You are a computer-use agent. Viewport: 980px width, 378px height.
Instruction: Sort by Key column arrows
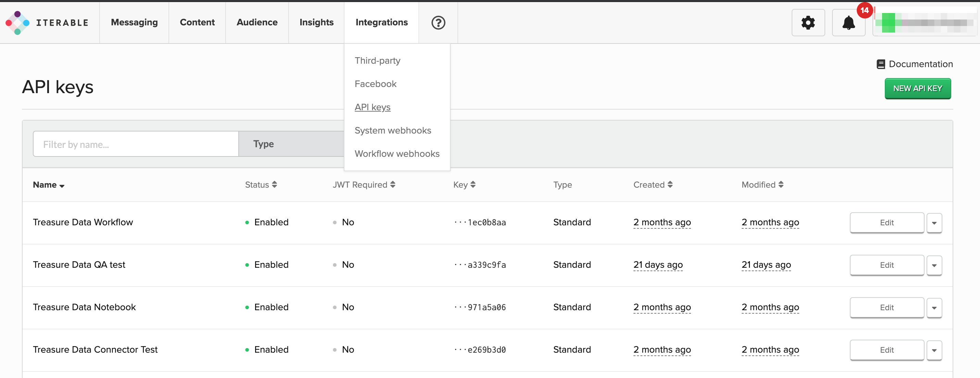point(473,185)
